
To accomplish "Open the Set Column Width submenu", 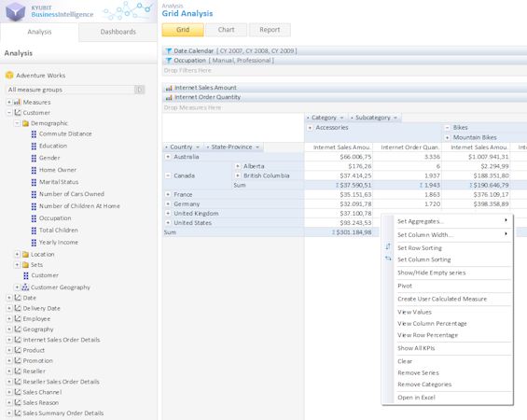I will (x=453, y=234).
